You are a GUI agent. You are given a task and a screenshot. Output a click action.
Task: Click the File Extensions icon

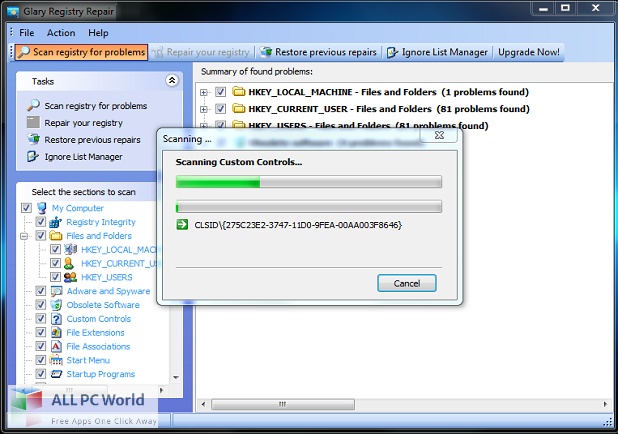56,332
